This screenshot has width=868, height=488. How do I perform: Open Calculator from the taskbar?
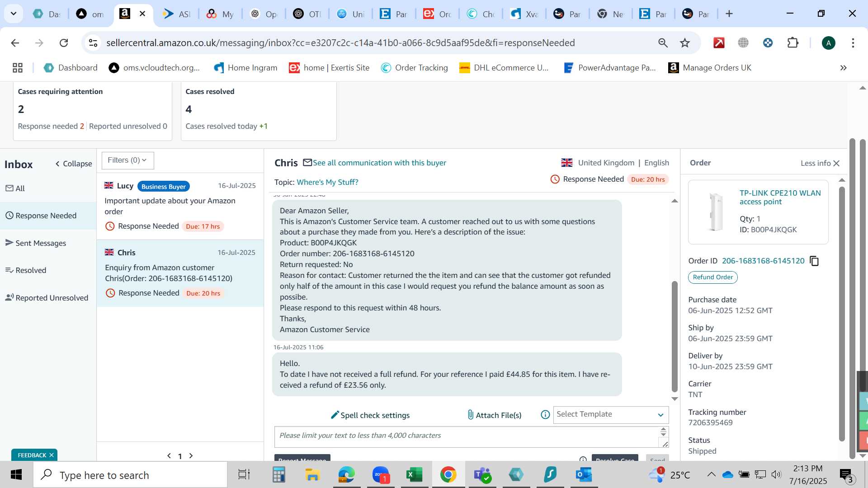278,475
